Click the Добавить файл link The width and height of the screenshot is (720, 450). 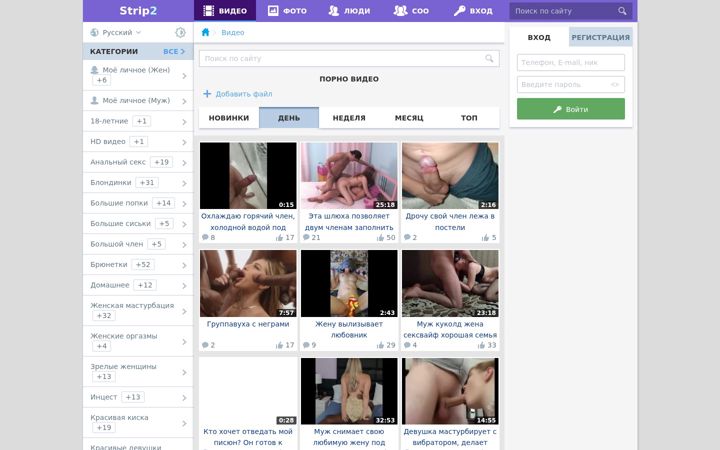tap(243, 94)
